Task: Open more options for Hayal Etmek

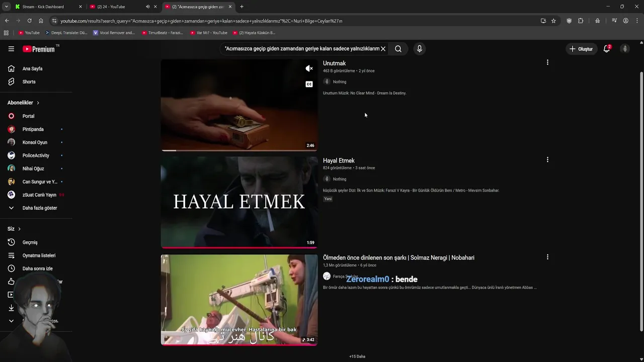Action: tap(547, 159)
